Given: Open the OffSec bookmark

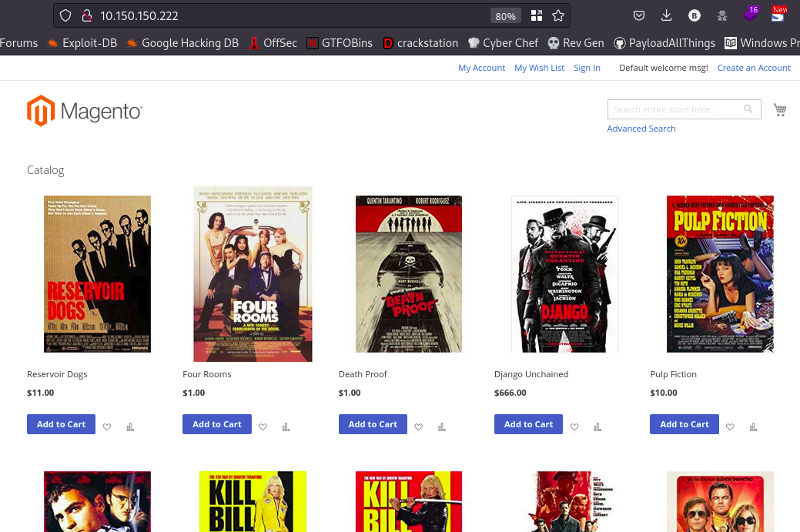Looking at the screenshot, I should click(x=273, y=43).
